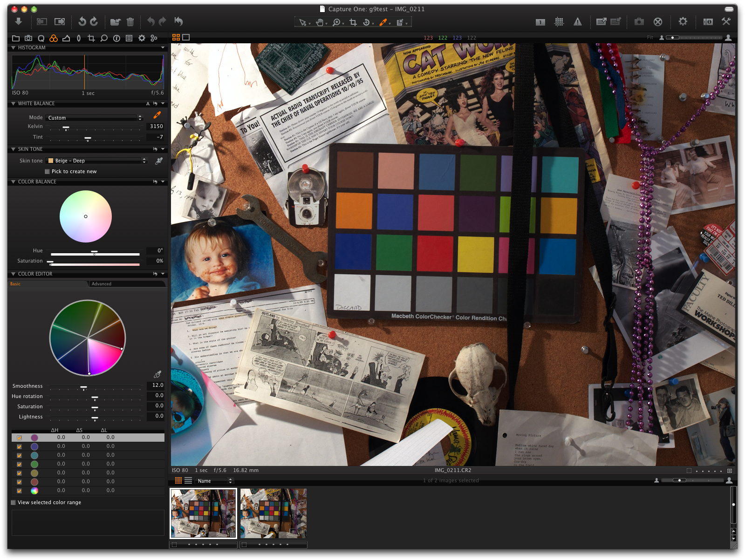745x560 pixels.
Task: Open preferences via the toolbar gear icon
Action: [x=683, y=21]
